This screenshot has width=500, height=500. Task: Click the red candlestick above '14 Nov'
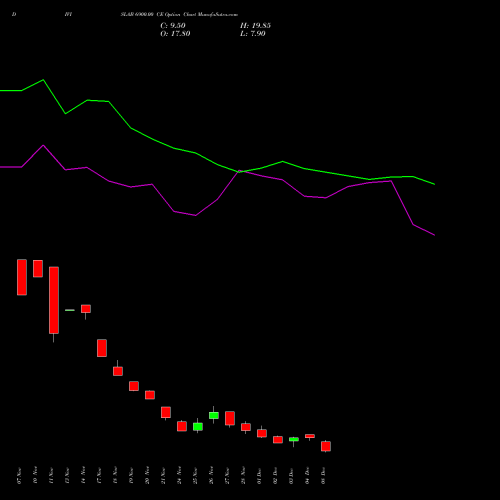pyautogui.click(x=86, y=309)
